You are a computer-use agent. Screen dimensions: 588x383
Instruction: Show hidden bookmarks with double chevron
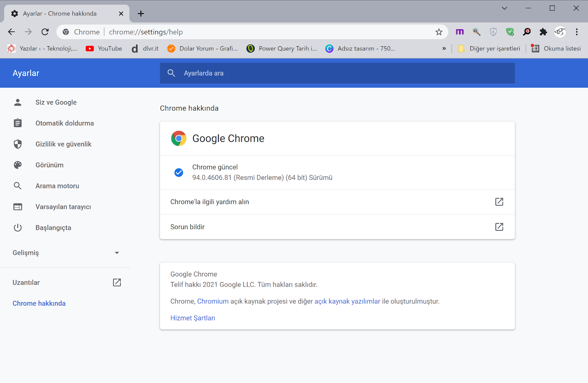pyautogui.click(x=444, y=49)
